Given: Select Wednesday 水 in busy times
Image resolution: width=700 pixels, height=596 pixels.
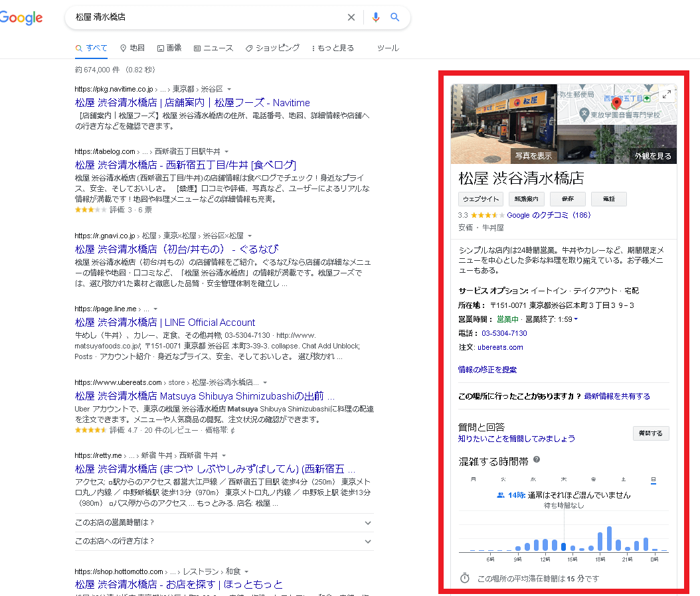Looking at the screenshot, I should [533, 480].
